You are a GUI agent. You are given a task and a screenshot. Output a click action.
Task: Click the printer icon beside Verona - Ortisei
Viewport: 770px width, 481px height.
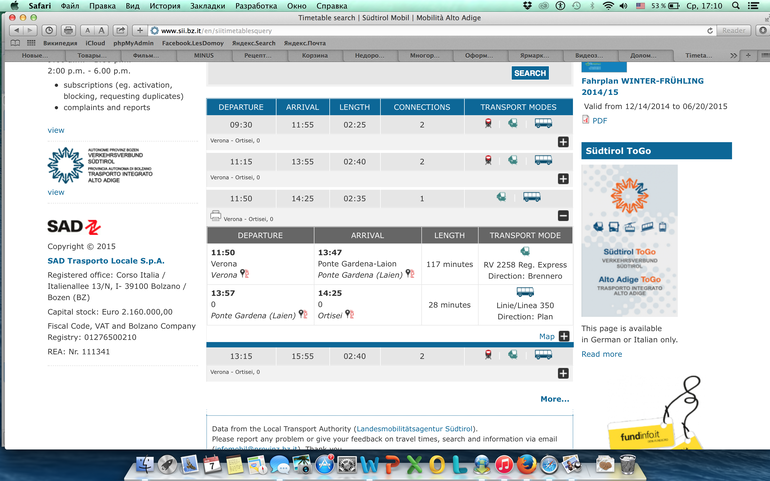click(x=216, y=215)
